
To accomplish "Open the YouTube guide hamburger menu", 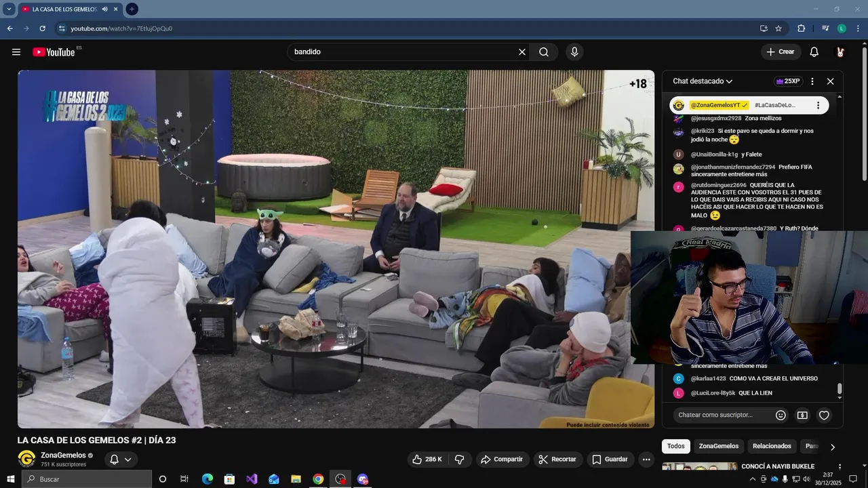I will coord(16,52).
